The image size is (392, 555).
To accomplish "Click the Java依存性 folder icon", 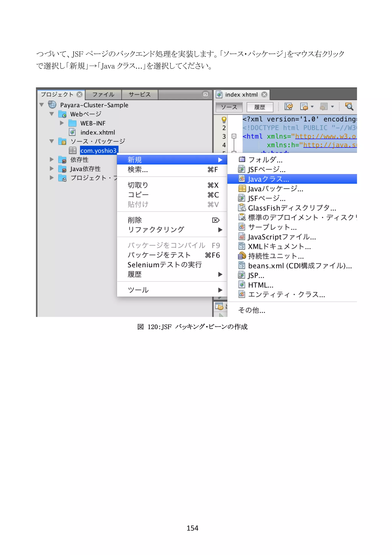I will click(x=62, y=169).
